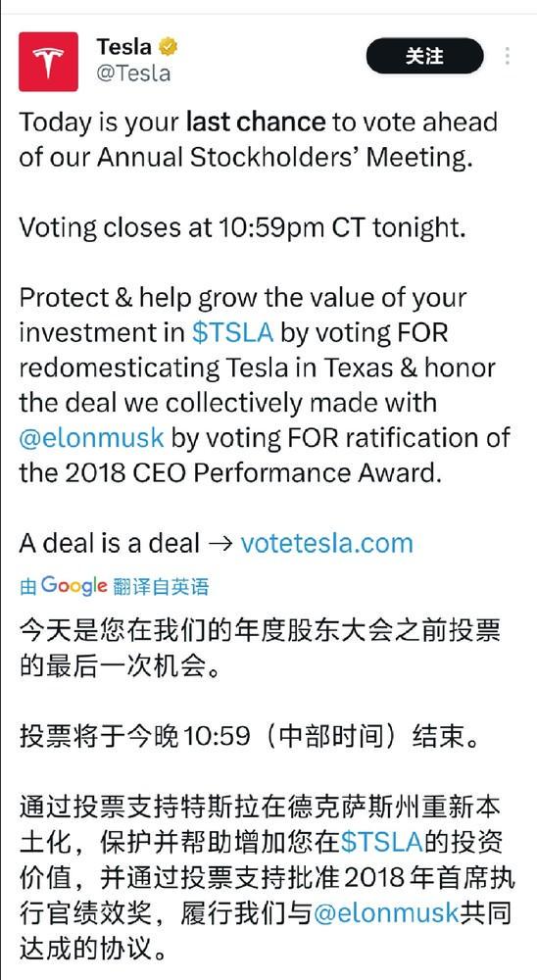The height and width of the screenshot is (980, 537).
Task: Follow Tesla with the 关注 button
Action: (x=425, y=56)
